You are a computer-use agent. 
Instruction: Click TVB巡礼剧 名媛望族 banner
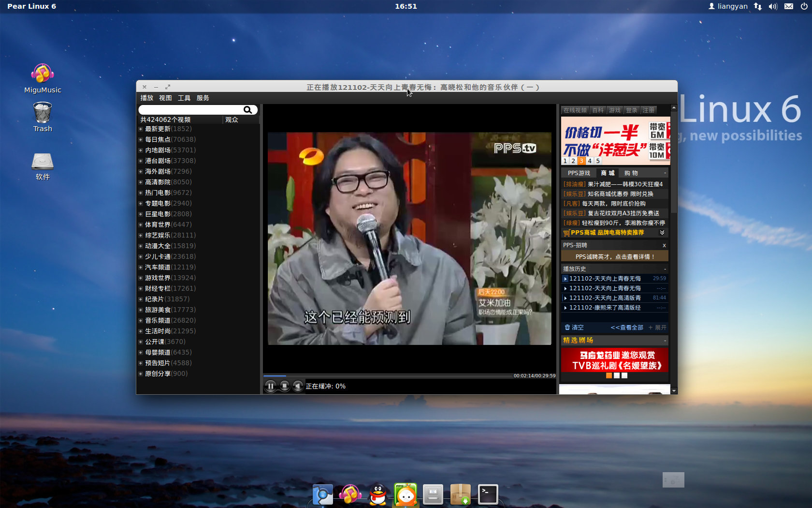point(615,360)
